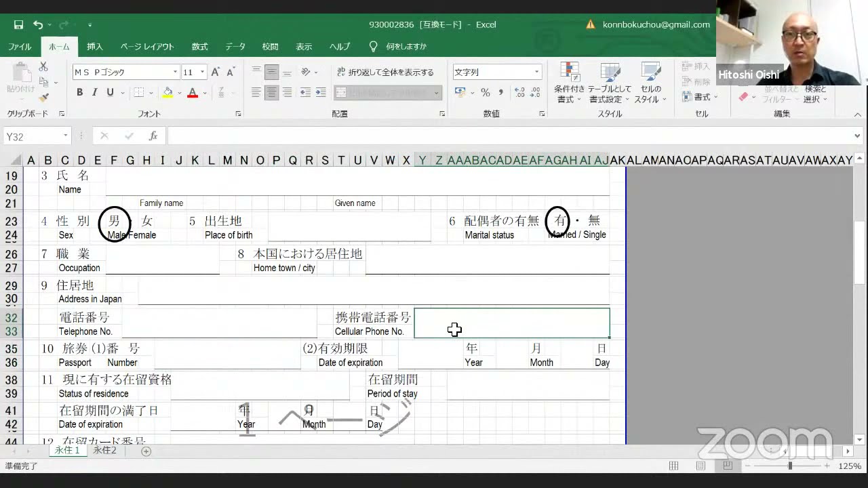Open the font size dropdown showing 11
This screenshot has height=488, width=868.
pos(202,72)
